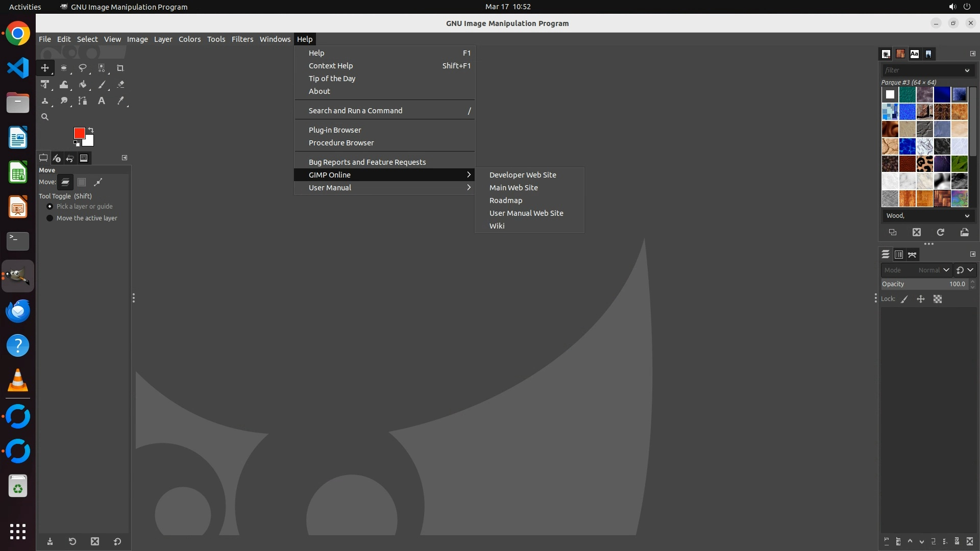Toggle Move mode to selection

pos(82,182)
